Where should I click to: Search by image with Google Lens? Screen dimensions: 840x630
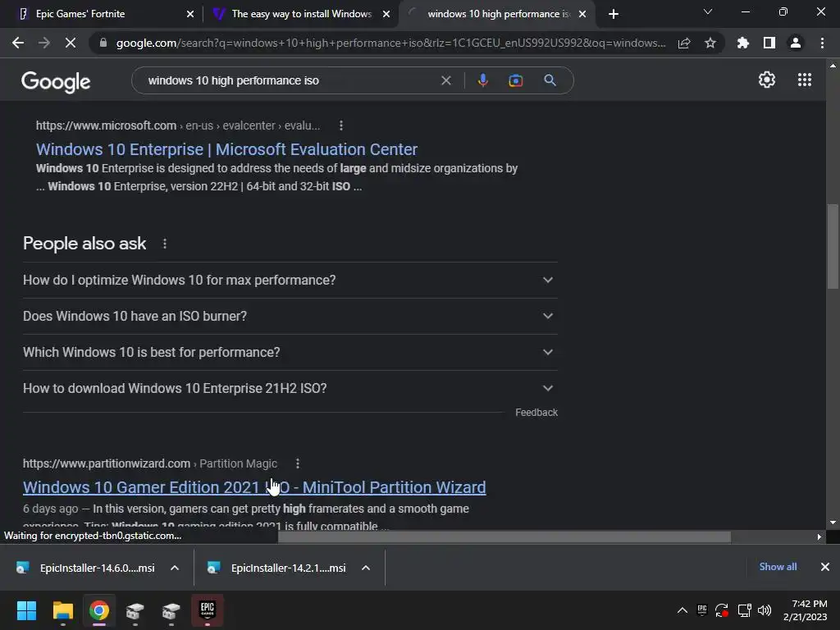click(x=515, y=80)
